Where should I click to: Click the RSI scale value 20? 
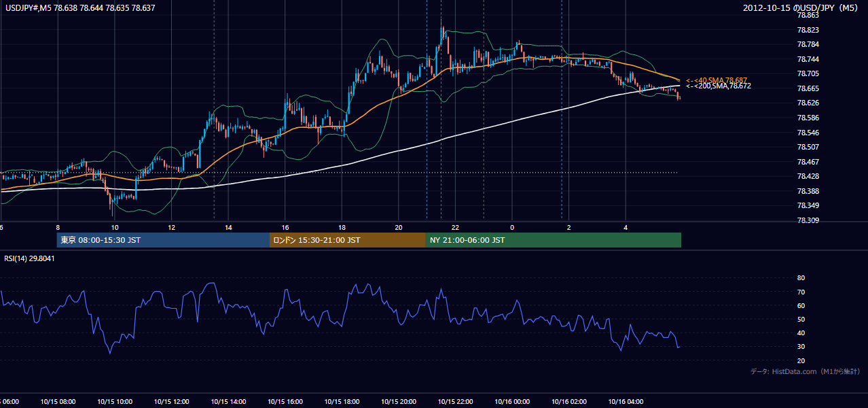pyautogui.click(x=801, y=361)
